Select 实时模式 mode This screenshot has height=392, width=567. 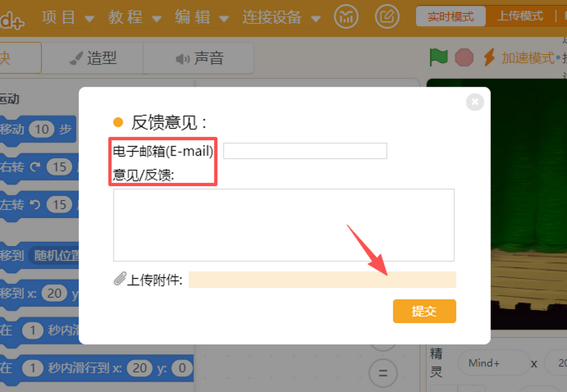coord(450,16)
